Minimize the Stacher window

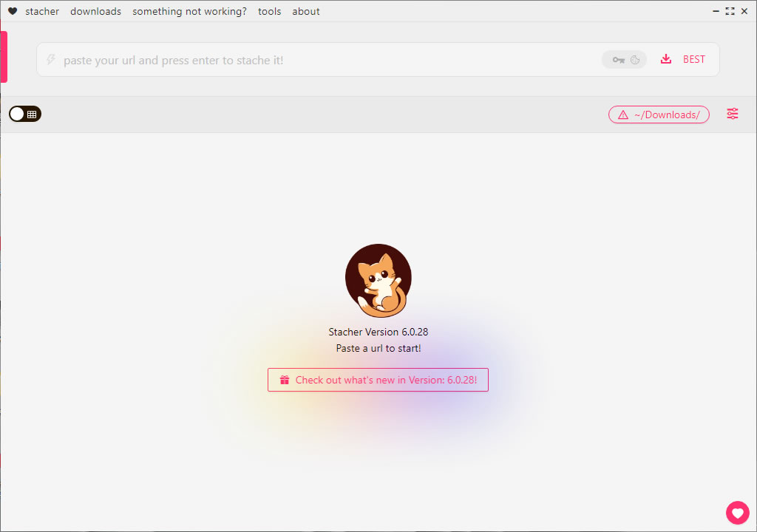pyautogui.click(x=716, y=11)
